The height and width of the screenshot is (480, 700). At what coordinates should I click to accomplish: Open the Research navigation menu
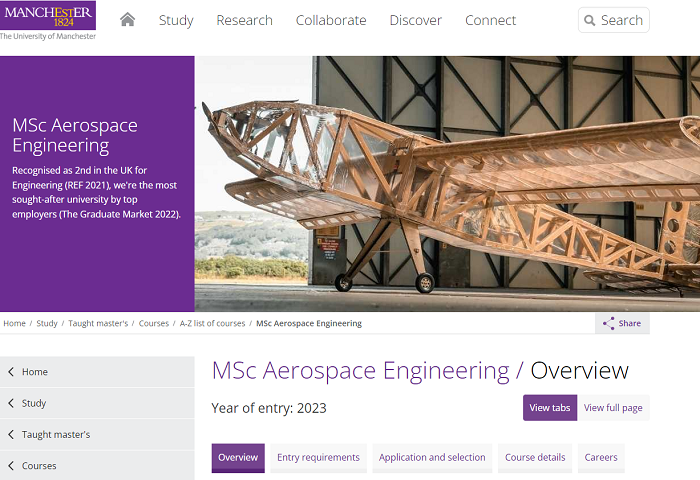click(x=244, y=20)
